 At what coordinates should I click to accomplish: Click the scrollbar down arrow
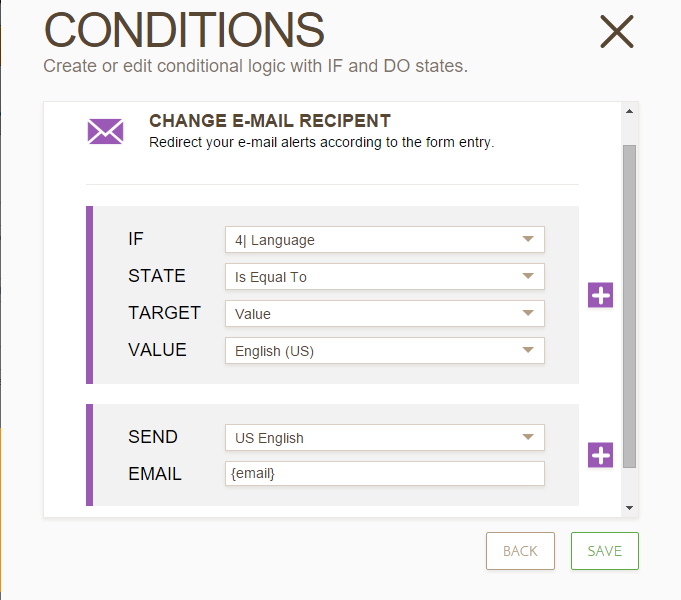[629, 508]
